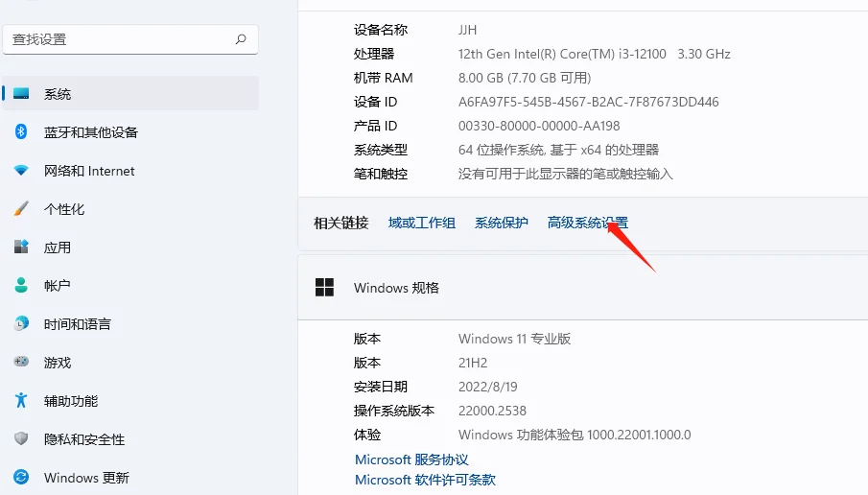Open Microsoft 服务协议 link

point(411,459)
